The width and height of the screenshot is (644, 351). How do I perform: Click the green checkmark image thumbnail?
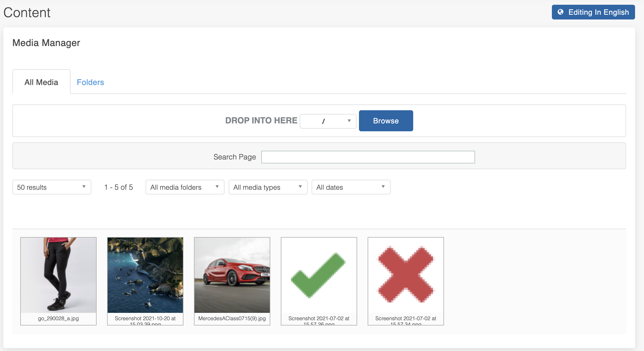319,275
